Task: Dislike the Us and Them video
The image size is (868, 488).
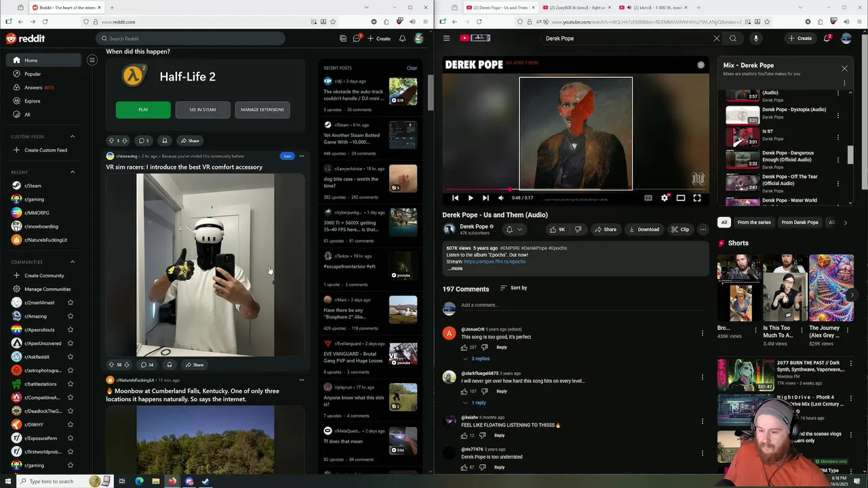Action: tap(578, 229)
